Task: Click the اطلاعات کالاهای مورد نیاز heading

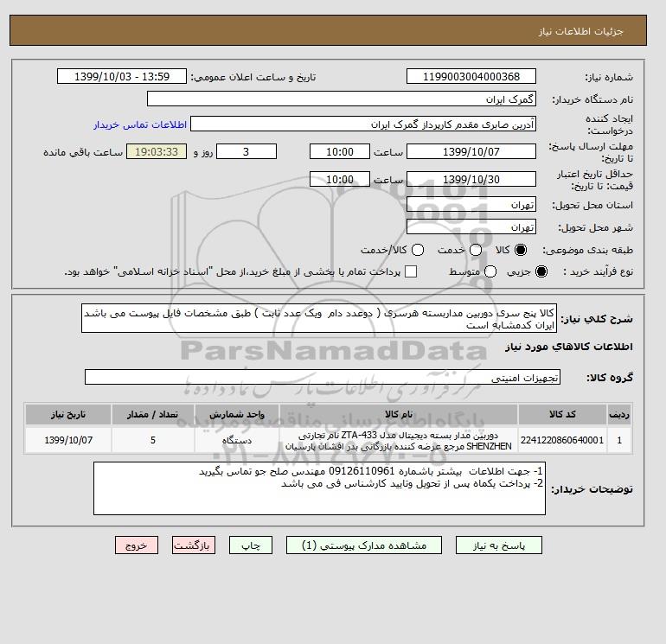Action: (569, 347)
